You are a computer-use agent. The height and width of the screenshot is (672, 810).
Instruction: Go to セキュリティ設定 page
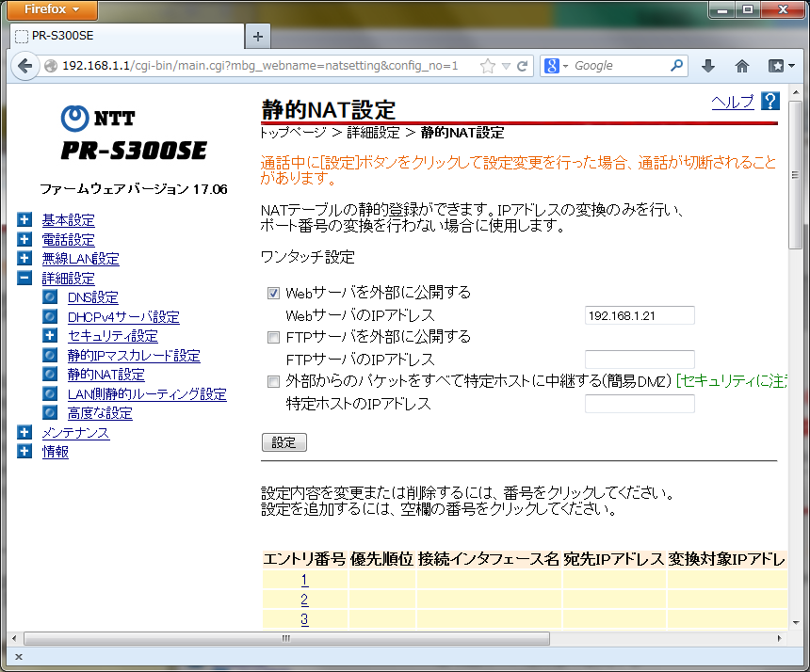pos(113,337)
